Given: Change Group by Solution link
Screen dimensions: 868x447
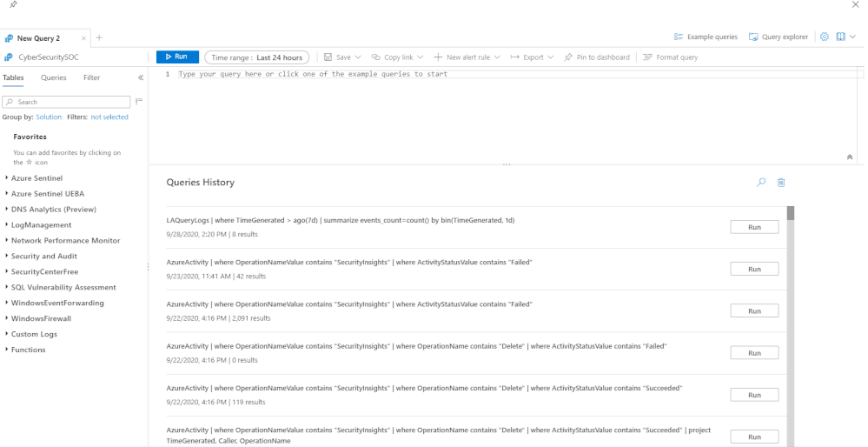Looking at the screenshot, I should [49, 117].
